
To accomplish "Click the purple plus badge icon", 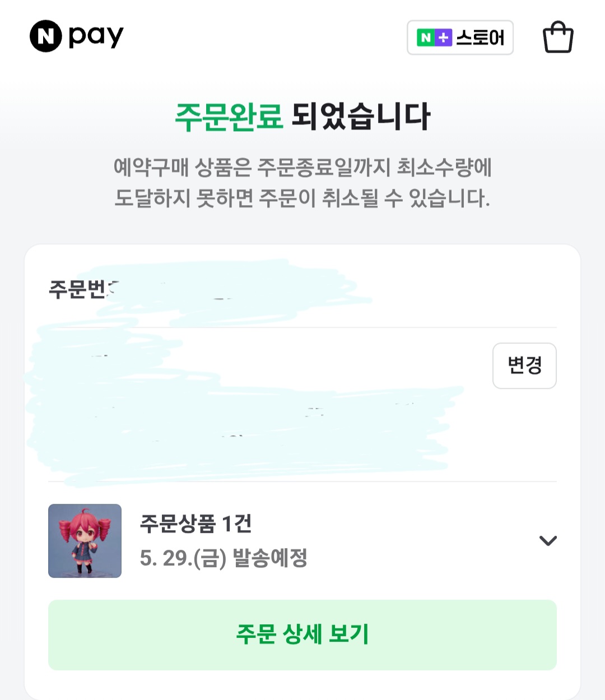I will click(x=443, y=38).
